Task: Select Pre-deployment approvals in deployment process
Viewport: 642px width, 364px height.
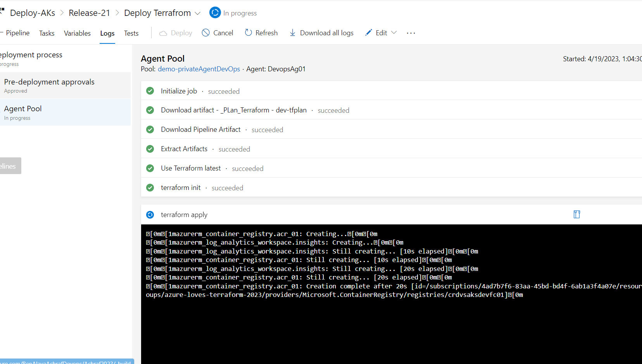Action: point(49,82)
